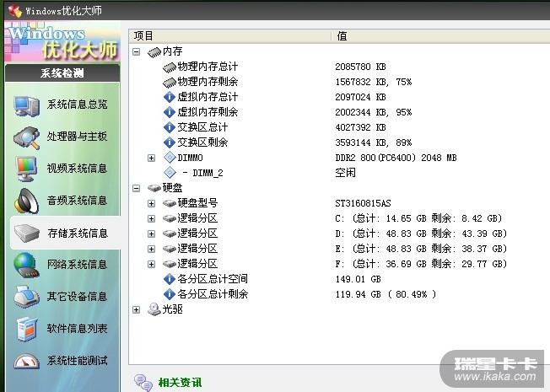Screen dimensions: 550x392
Task: Click the C: partition size value
Action: point(418,218)
